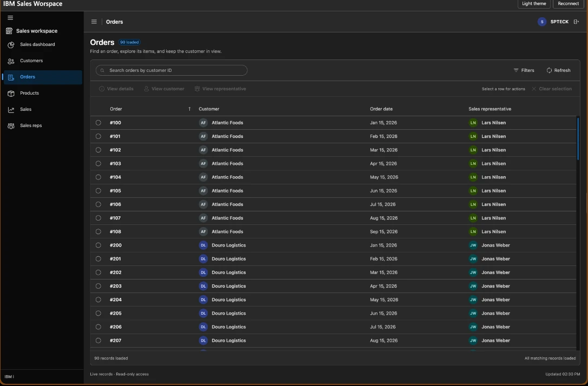588x386 pixels.
Task: Switch to Light theme
Action: click(534, 4)
